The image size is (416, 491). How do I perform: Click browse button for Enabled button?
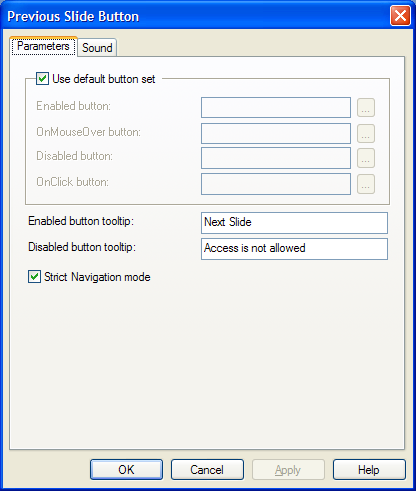pyautogui.click(x=366, y=107)
